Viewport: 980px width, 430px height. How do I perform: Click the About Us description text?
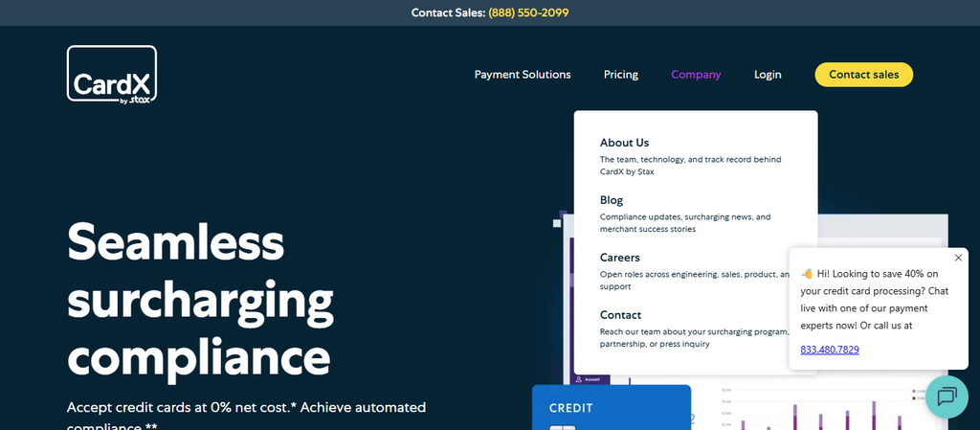coord(691,166)
